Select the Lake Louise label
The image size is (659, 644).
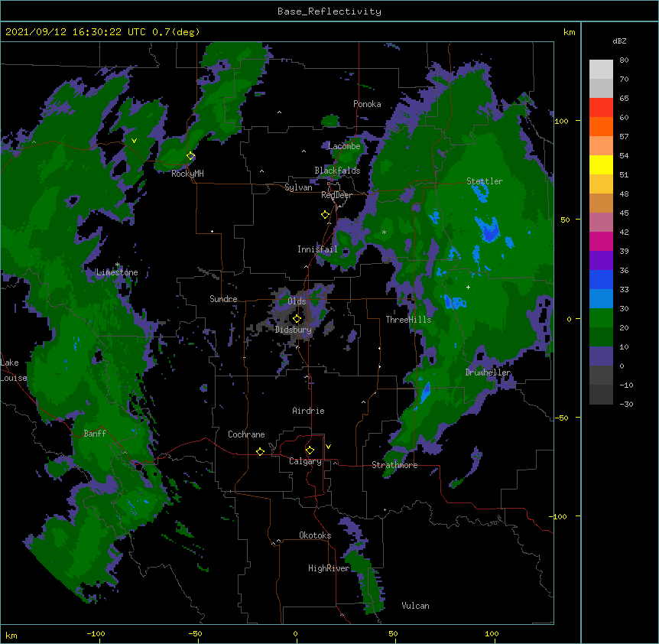click(14, 370)
